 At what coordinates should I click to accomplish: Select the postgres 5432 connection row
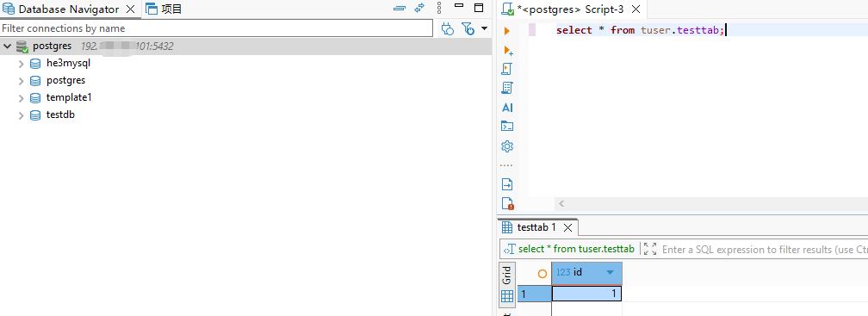(x=245, y=46)
